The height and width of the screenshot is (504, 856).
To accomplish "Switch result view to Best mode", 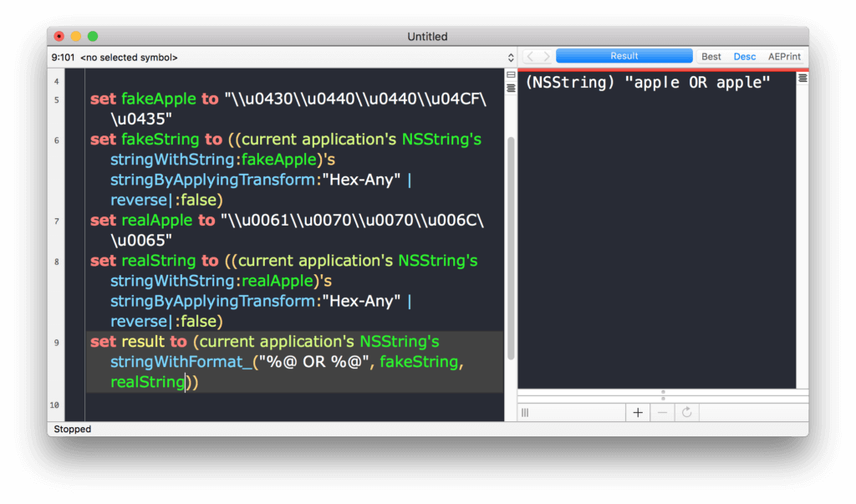I will [x=711, y=57].
